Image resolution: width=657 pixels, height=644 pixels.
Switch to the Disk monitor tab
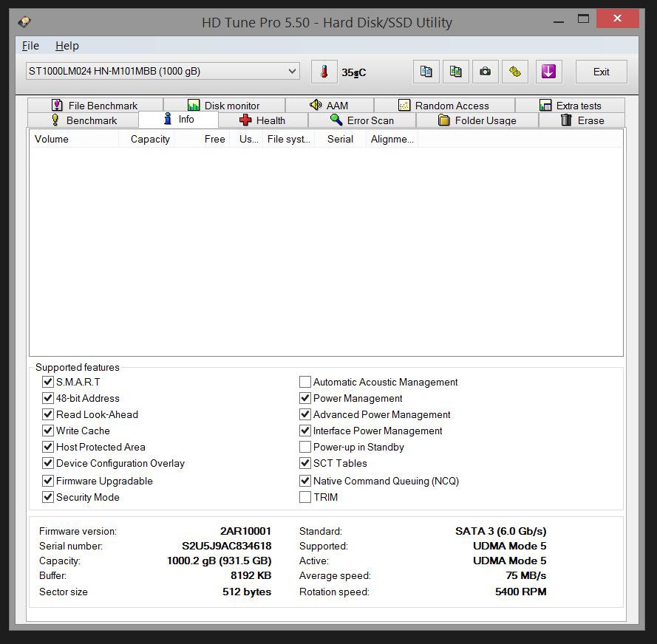coord(224,105)
